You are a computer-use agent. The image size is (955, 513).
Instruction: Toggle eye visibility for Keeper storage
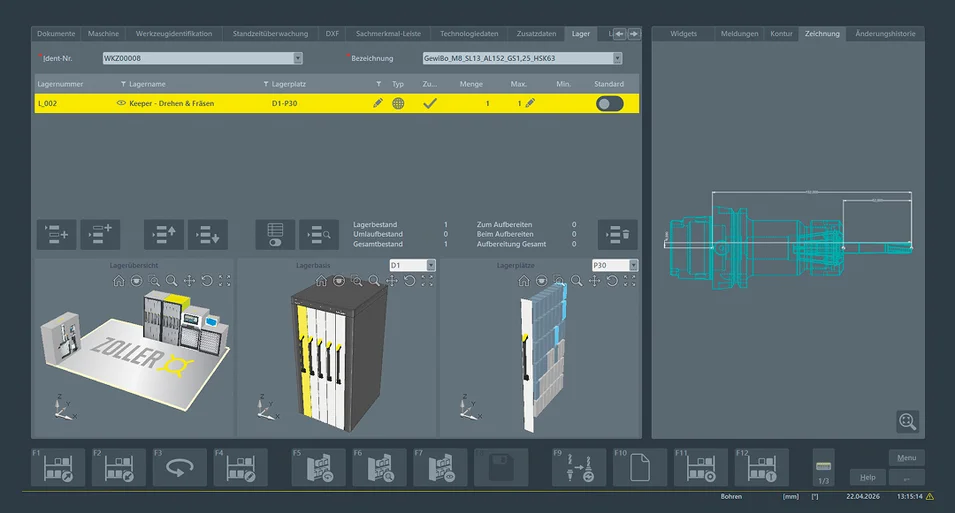(121, 104)
